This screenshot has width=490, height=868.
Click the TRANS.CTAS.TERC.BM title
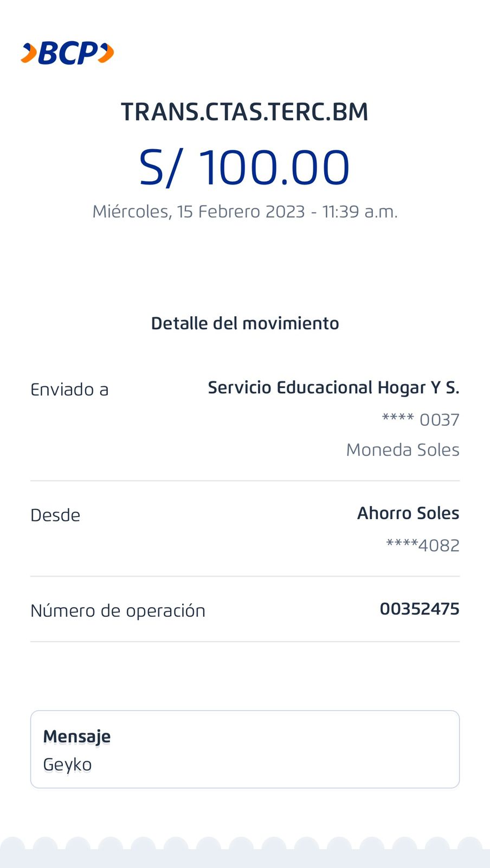(x=244, y=112)
